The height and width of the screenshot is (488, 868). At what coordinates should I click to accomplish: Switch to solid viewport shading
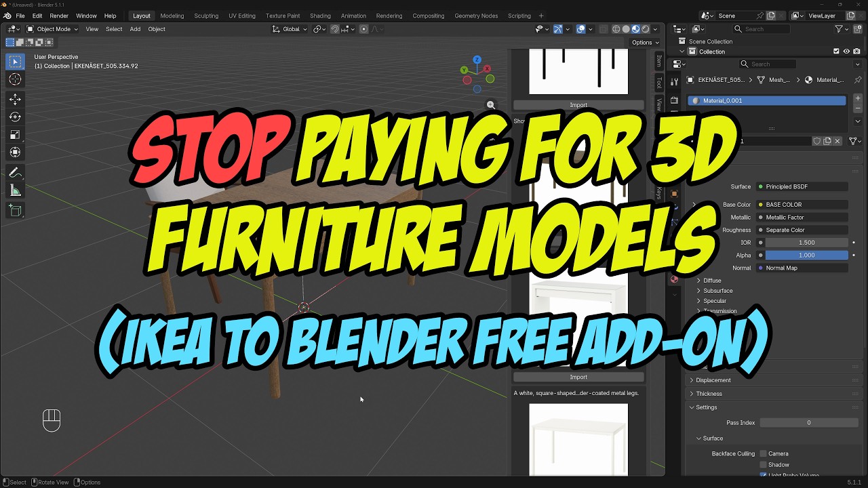(x=626, y=29)
